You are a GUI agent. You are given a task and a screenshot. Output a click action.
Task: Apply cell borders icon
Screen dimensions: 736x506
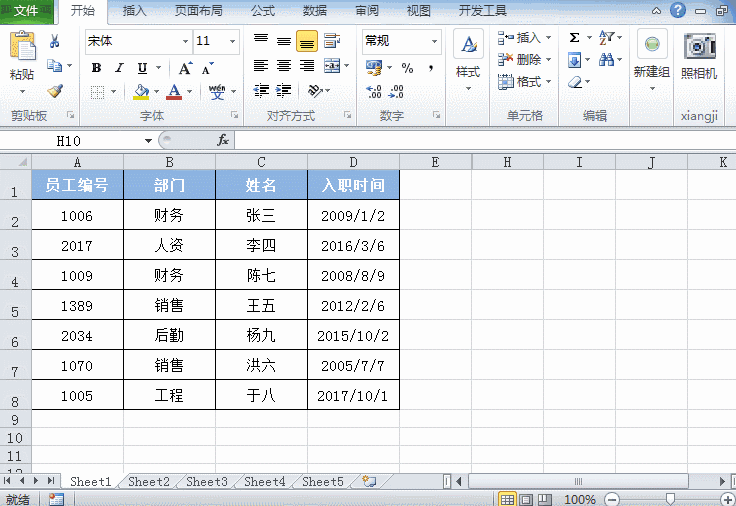coord(97,92)
